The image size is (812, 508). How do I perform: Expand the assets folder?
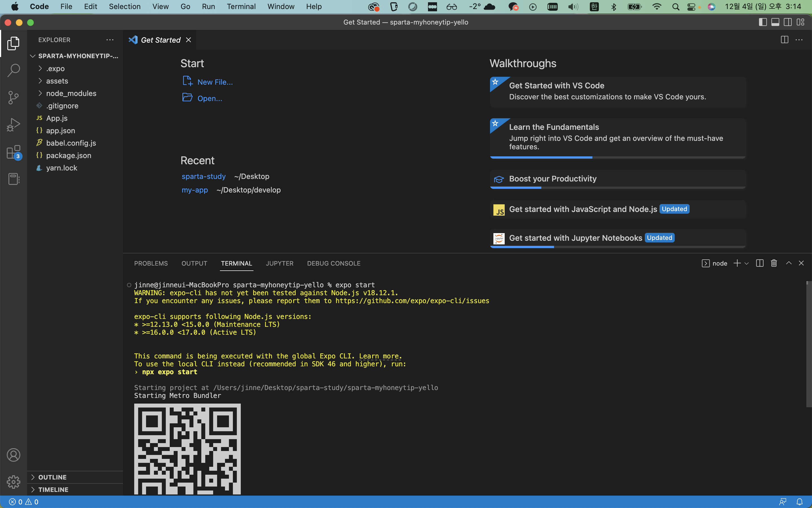[75, 81]
